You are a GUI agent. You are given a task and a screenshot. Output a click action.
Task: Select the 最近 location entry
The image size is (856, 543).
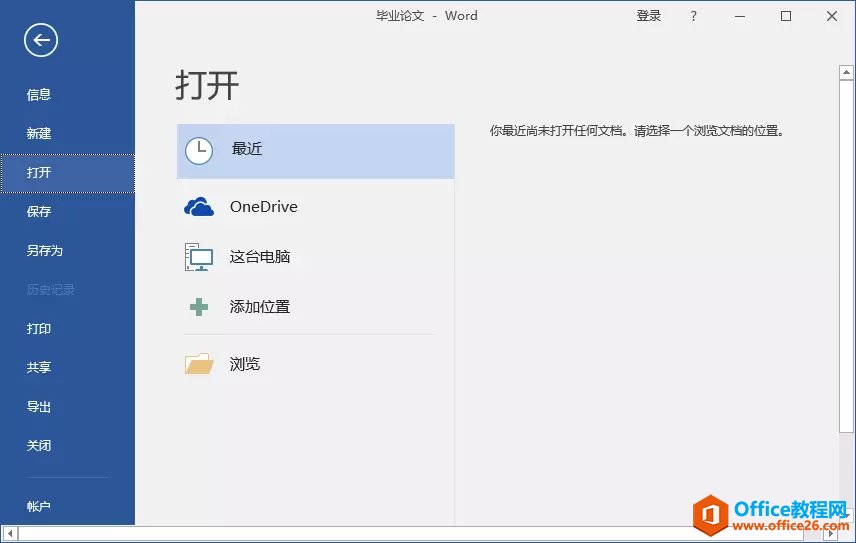[316, 151]
